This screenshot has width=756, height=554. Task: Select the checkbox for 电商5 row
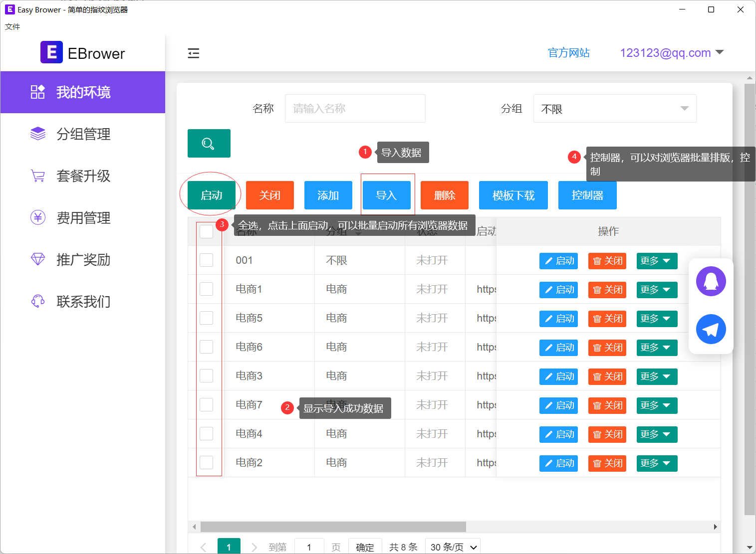206,318
